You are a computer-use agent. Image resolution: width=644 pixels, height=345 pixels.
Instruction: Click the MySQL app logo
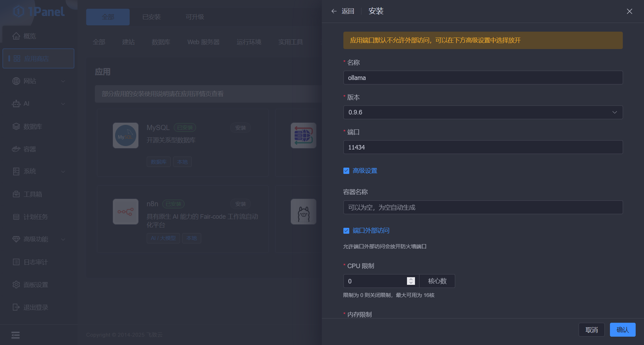125,136
